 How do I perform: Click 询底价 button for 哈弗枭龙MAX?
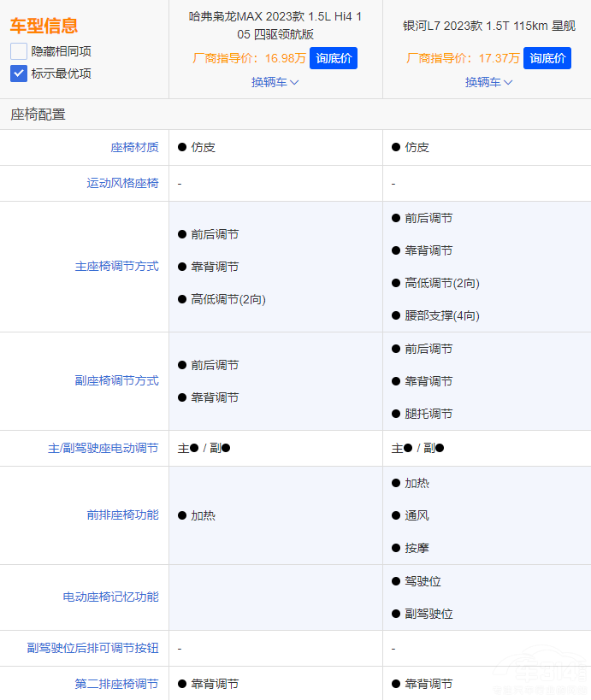point(333,58)
